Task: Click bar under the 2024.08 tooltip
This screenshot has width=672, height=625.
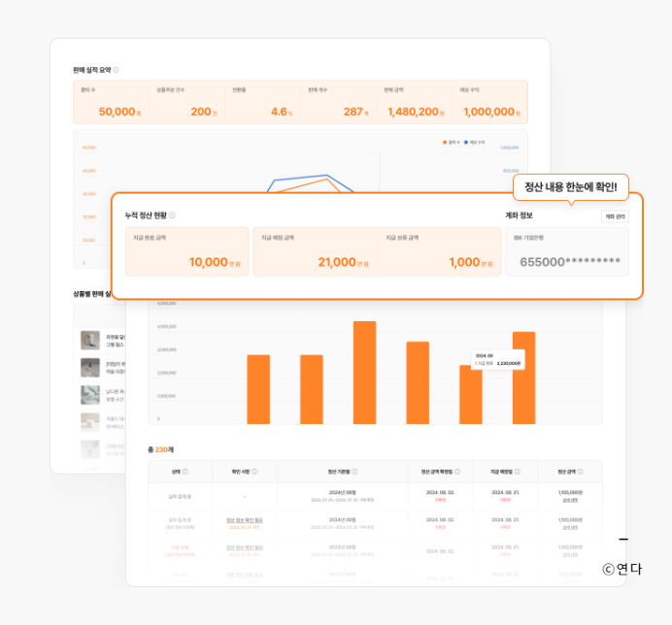Action: (x=471, y=395)
